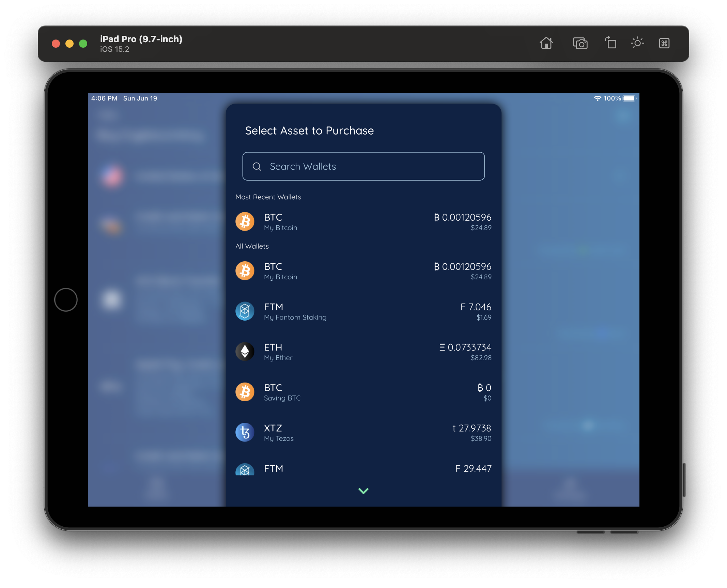This screenshot has height=588, width=727.
Task: Expand the wallet list with the green chevron
Action: pos(363,491)
